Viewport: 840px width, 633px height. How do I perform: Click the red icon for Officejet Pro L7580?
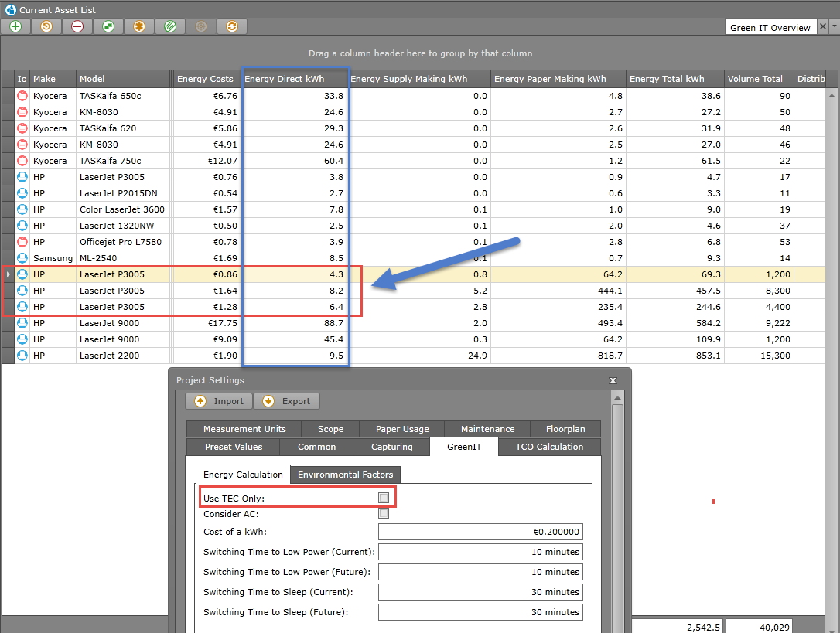[x=22, y=242]
